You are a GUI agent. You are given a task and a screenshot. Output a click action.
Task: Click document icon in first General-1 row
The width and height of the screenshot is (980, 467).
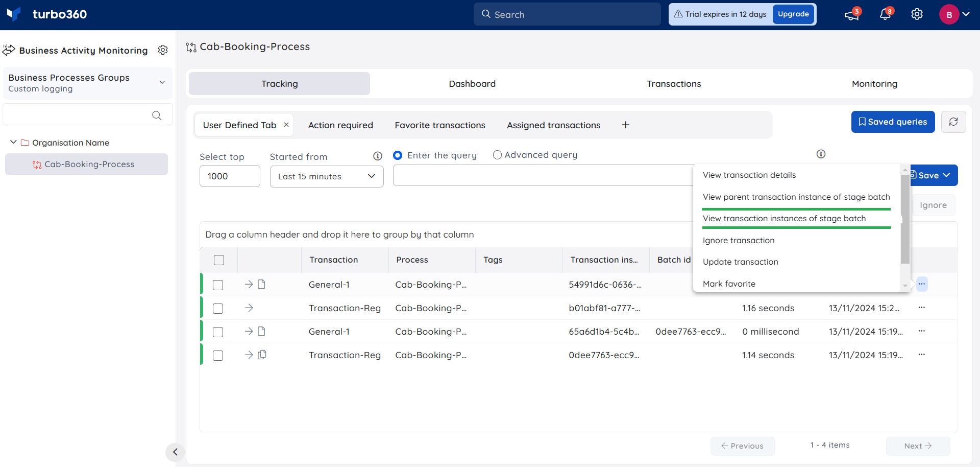(x=261, y=284)
